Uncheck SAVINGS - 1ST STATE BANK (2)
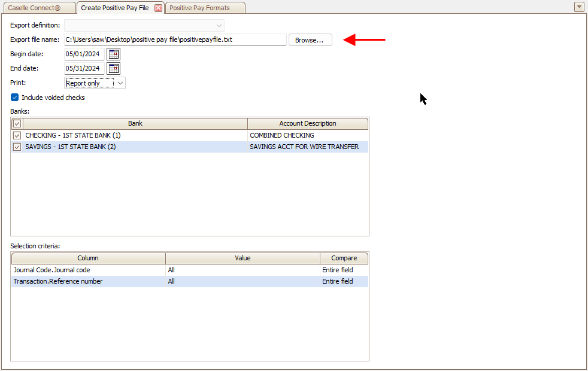The image size is (588, 371). (17, 147)
